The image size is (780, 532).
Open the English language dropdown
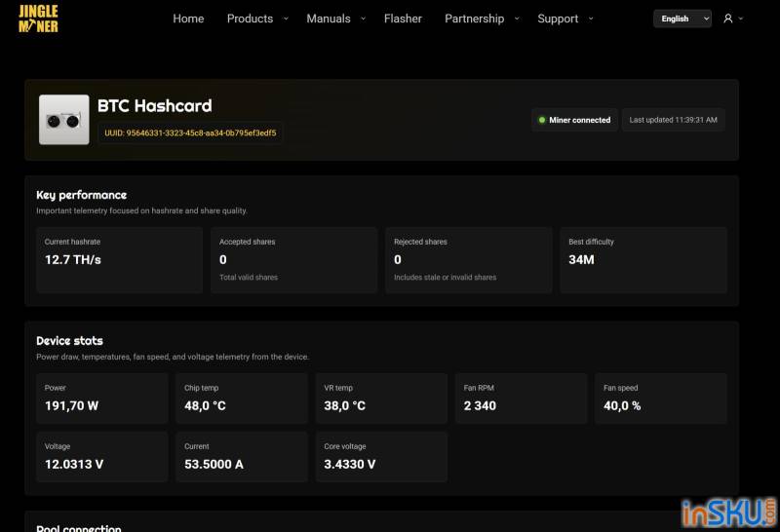[x=682, y=19]
